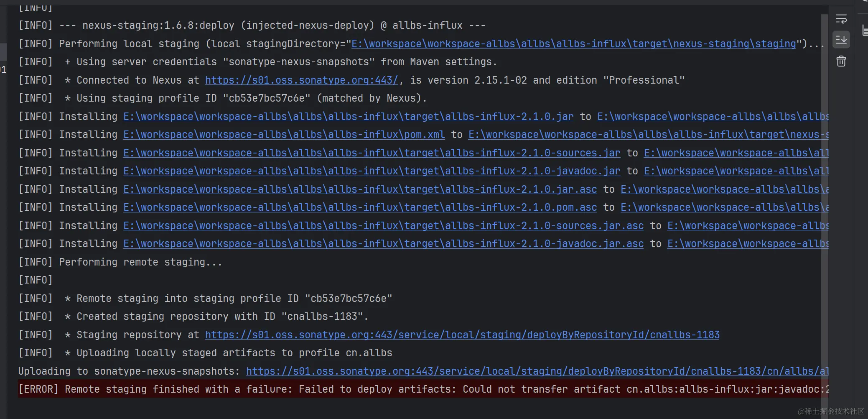Open destination link on the sources.jar.asc row

coord(748,226)
